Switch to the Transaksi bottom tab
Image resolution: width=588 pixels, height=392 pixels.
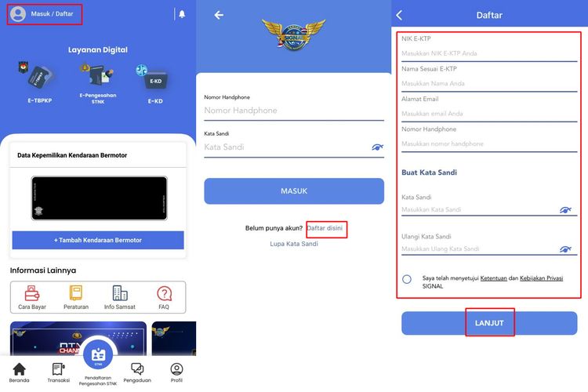point(59,372)
